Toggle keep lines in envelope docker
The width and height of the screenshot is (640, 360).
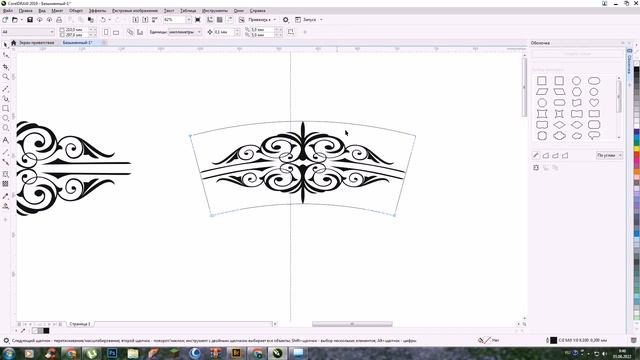536,168
